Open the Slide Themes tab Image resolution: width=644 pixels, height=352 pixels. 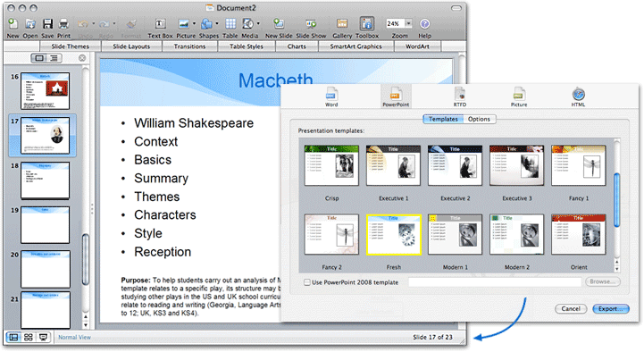71,46
